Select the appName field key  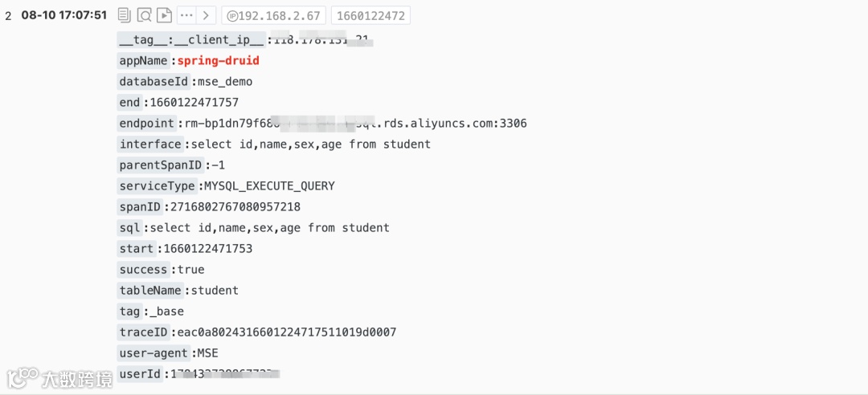[143, 61]
